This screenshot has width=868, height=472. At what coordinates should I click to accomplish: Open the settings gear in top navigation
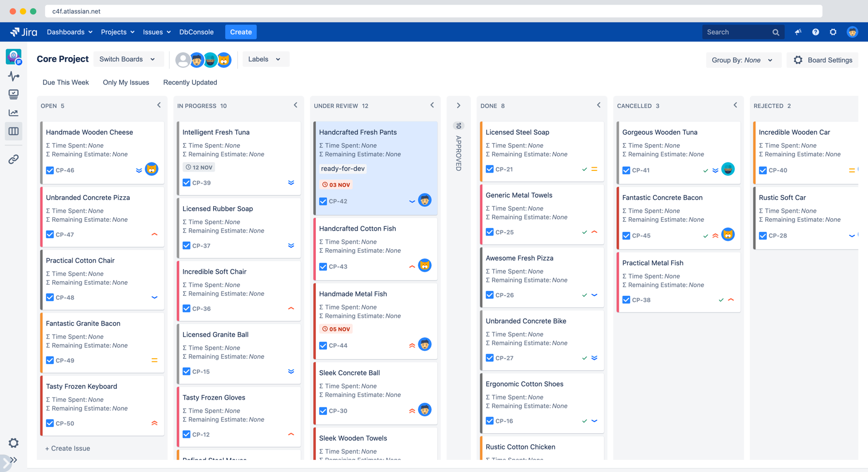pyautogui.click(x=833, y=32)
